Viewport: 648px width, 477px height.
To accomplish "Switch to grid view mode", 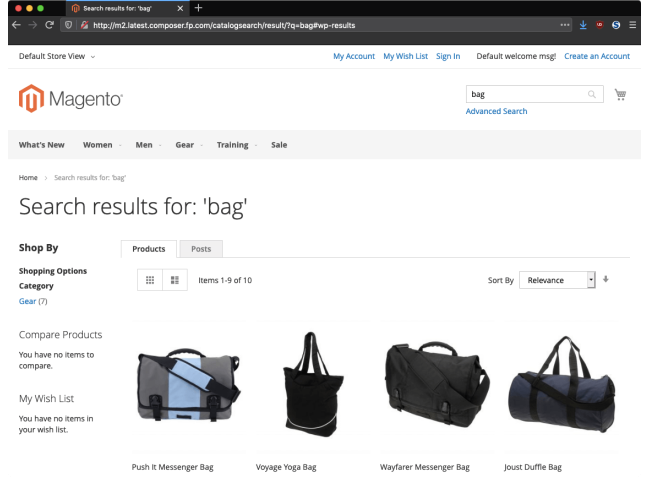I will tap(150, 280).
